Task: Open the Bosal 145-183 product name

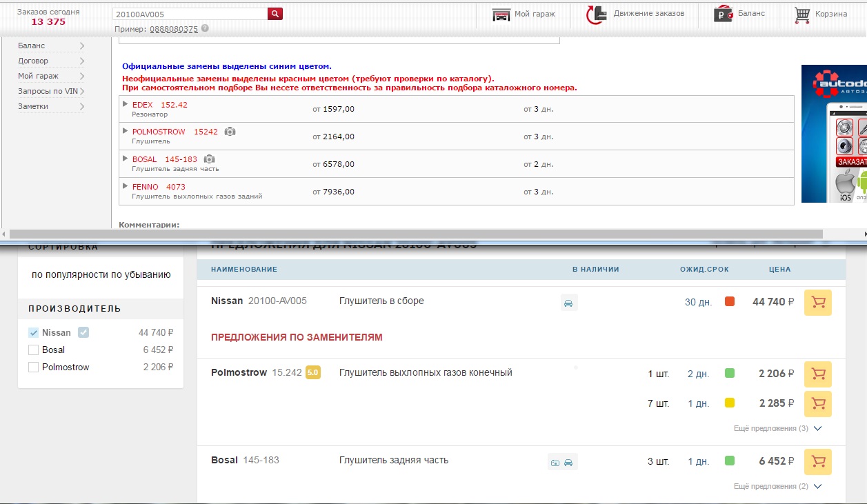Action: pyautogui.click(x=245, y=460)
